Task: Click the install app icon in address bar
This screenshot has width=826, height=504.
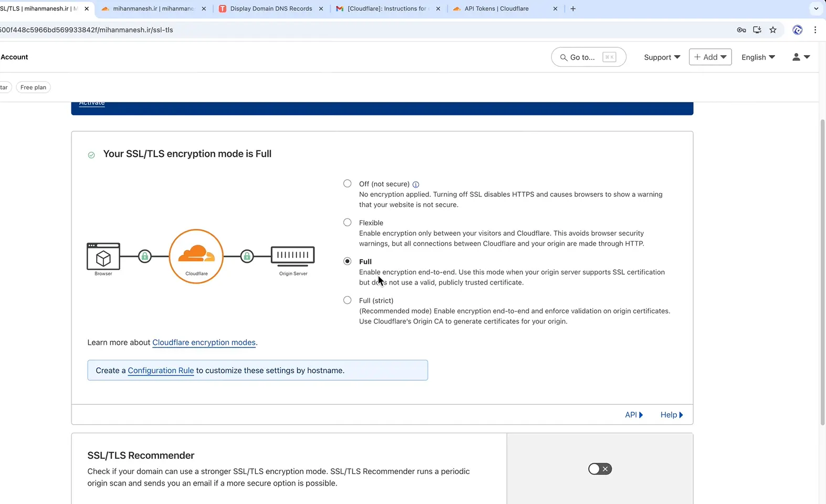Action: [x=757, y=30]
